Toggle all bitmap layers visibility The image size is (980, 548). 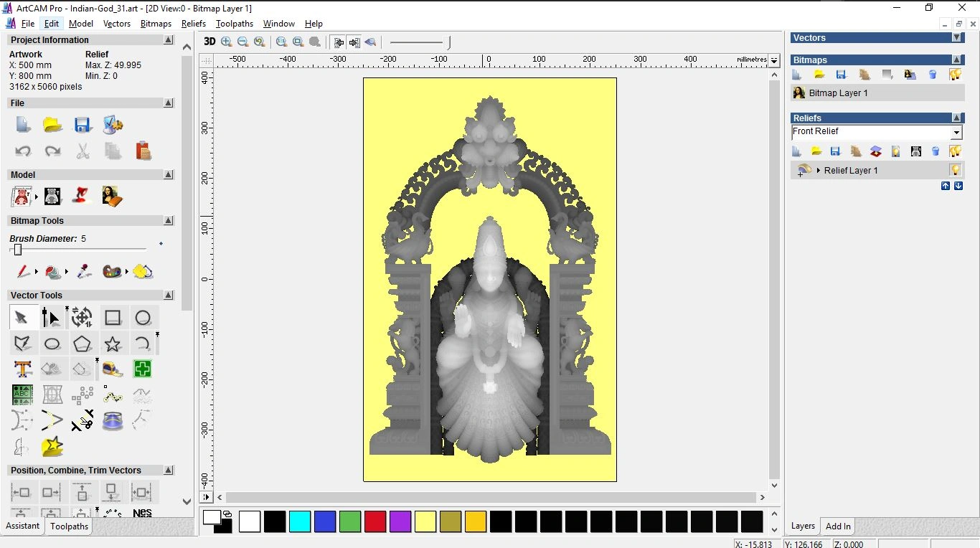coord(956,74)
